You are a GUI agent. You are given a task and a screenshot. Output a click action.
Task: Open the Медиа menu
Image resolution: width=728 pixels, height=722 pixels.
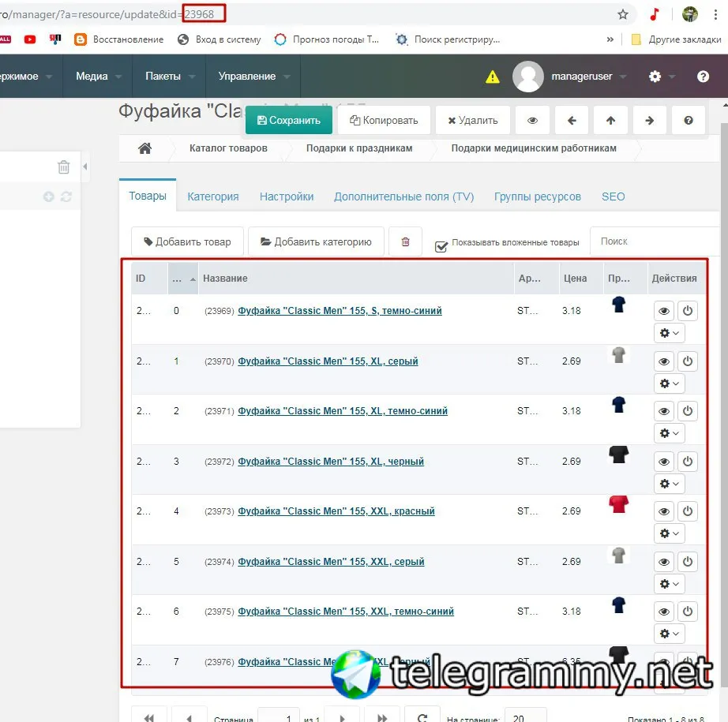click(x=97, y=76)
